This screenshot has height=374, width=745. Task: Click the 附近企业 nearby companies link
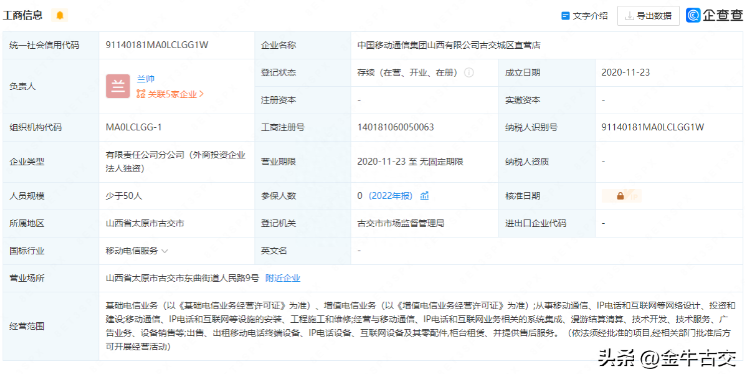(x=283, y=278)
